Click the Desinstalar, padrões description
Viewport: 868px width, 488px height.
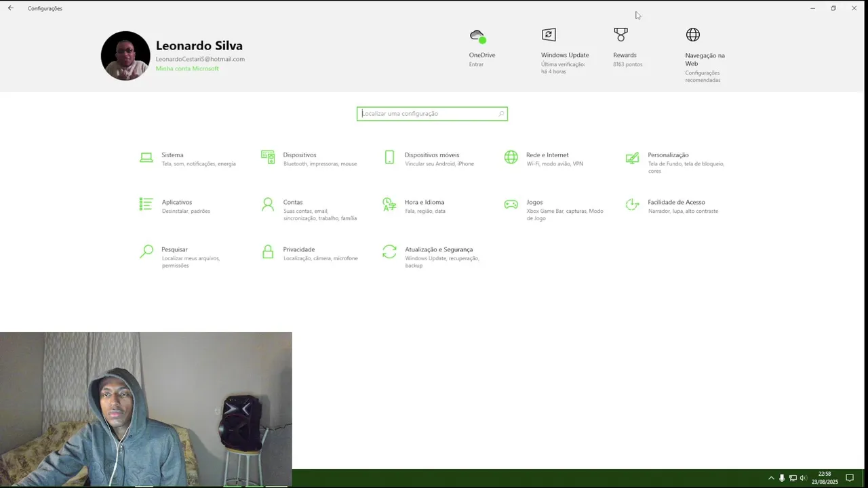pyautogui.click(x=186, y=211)
